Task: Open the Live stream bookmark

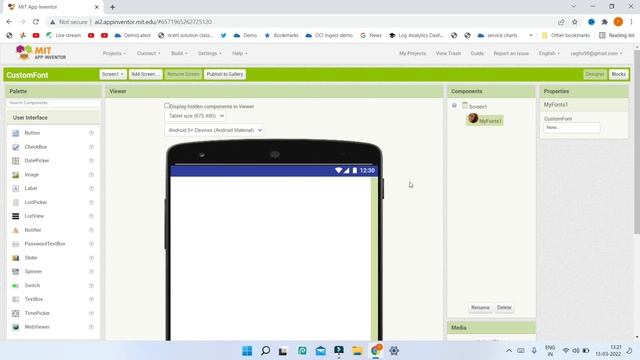Action: pyautogui.click(x=64, y=36)
